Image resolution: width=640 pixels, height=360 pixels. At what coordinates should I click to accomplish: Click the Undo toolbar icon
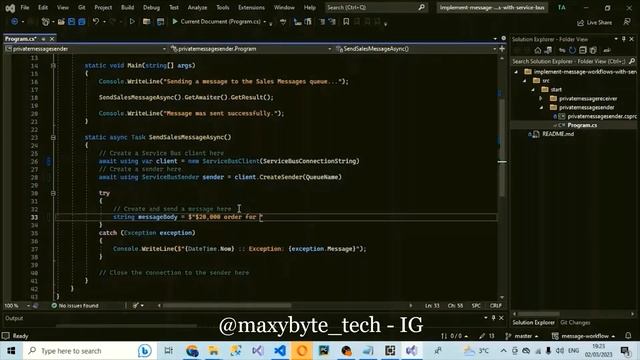96,22
